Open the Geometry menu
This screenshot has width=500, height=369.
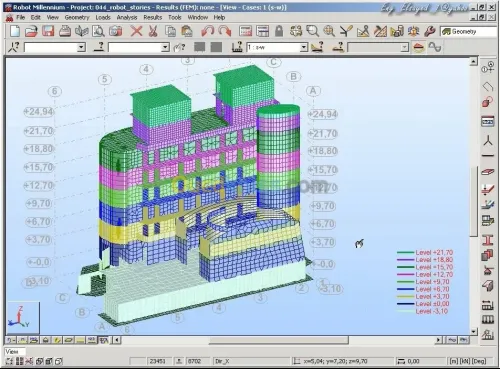[77, 17]
